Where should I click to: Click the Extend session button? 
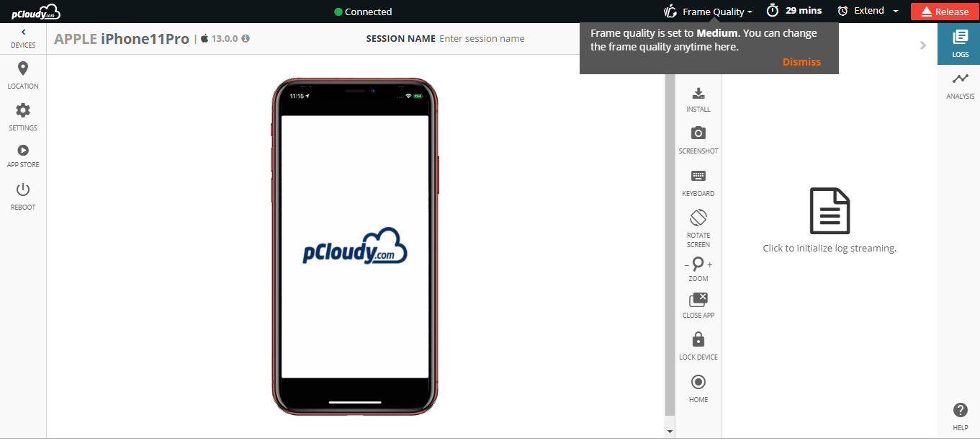861,11
